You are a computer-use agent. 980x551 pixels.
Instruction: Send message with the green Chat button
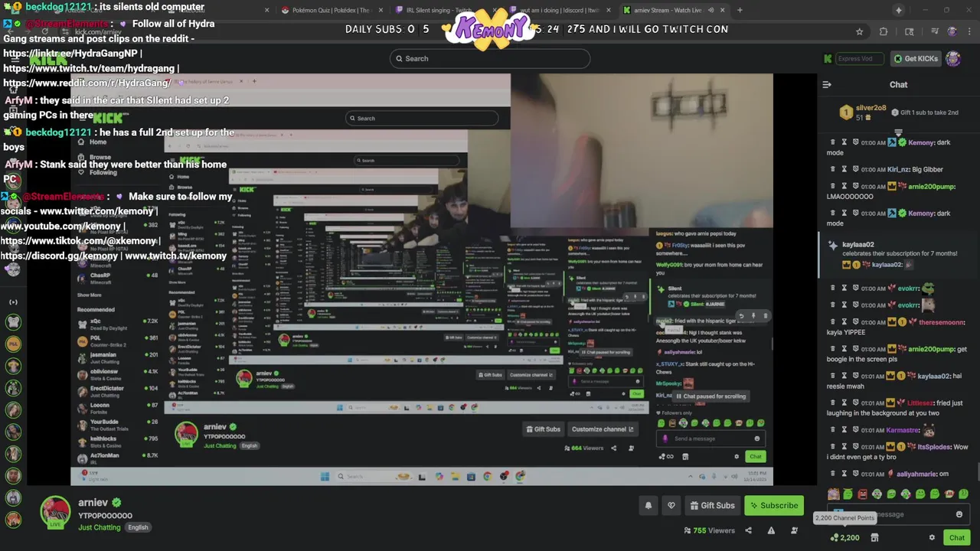[x=957, y=537]
